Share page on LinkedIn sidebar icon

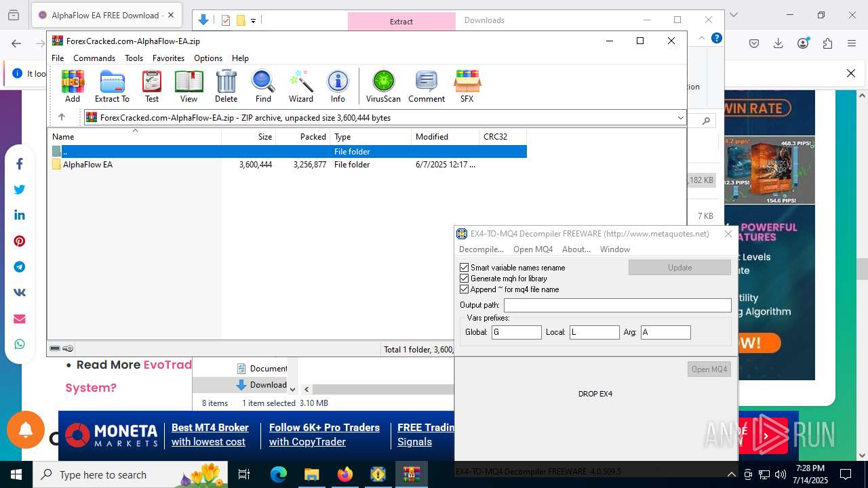click(20, 216)
